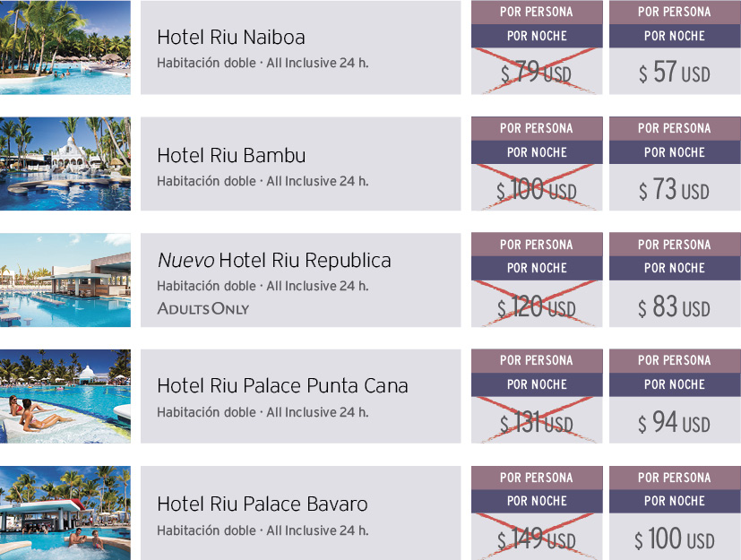Click the Nuevo Hotel Riu Republica title
Screen dimensions: 741x560
coord(274,261)
